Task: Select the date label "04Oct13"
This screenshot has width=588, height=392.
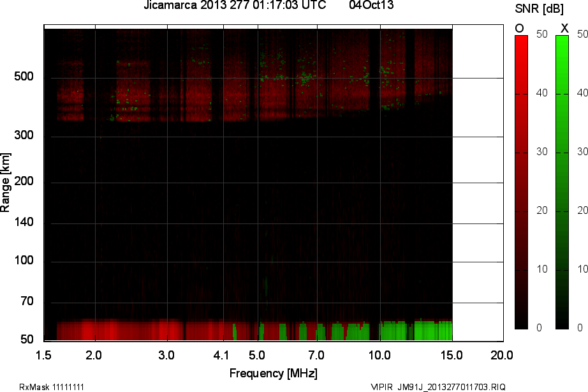Action: tap(371, 5)
